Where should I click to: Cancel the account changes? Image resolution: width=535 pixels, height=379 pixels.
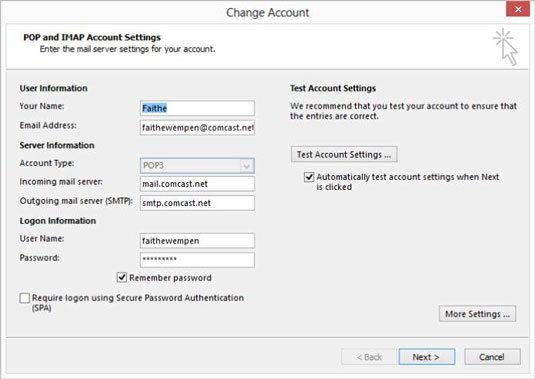[x=492, y=357]
